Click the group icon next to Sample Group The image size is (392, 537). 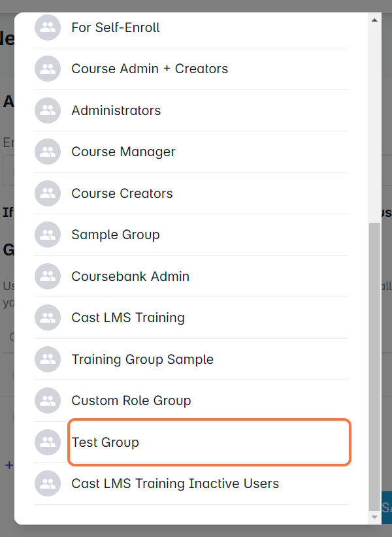(47, 235)
